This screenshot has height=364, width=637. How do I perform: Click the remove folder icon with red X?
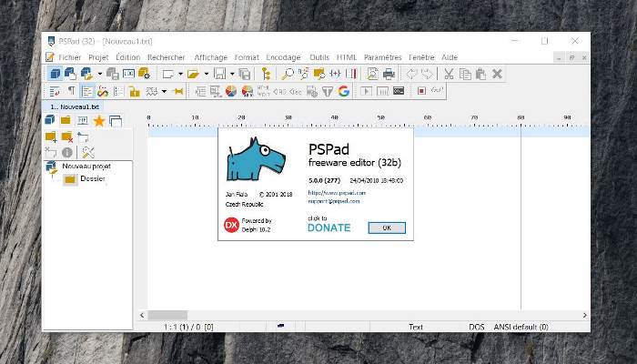[x=67, y=137]
